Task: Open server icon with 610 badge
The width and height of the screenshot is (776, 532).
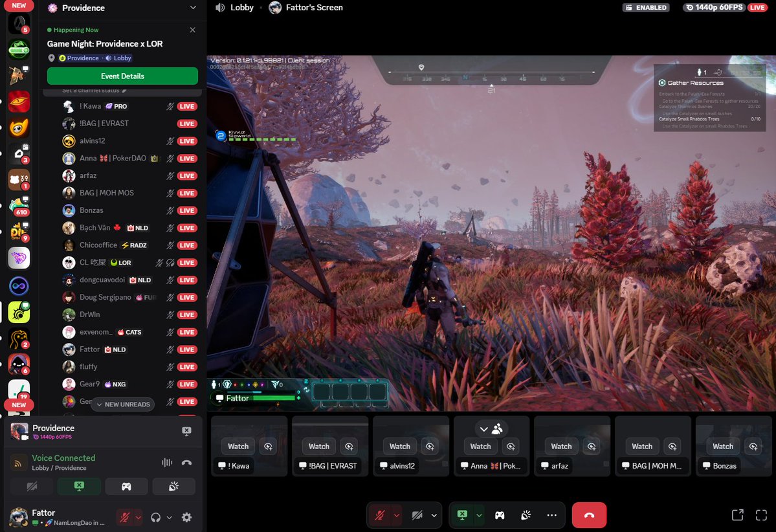Action: 19,205
